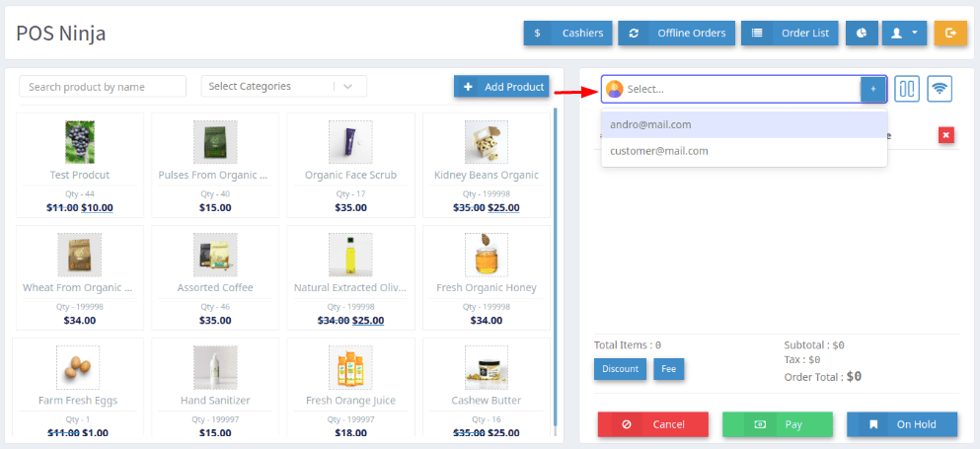This screenshot has height=449, width=980.
Task: Click the red X remove icon
Action: coord(945,135)
